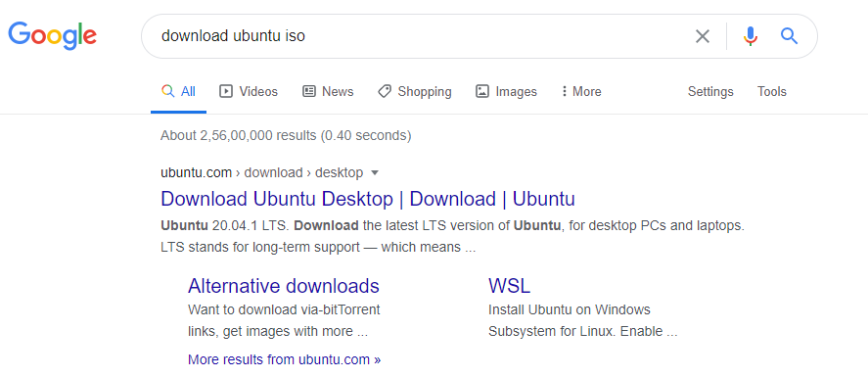Open search Tools
Image resolution: width=868 pixels, height=378 pixels.
click(772, 91)
